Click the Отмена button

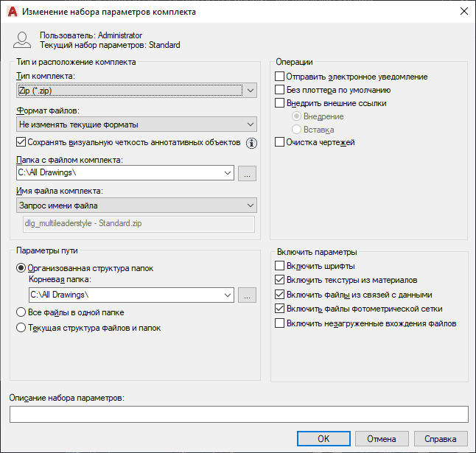coord(382,439)
